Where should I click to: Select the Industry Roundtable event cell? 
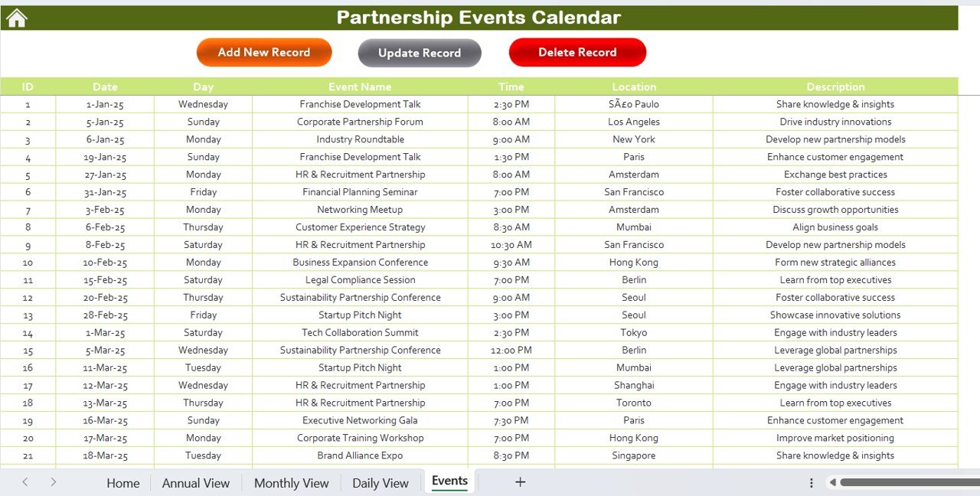[360, 139]
